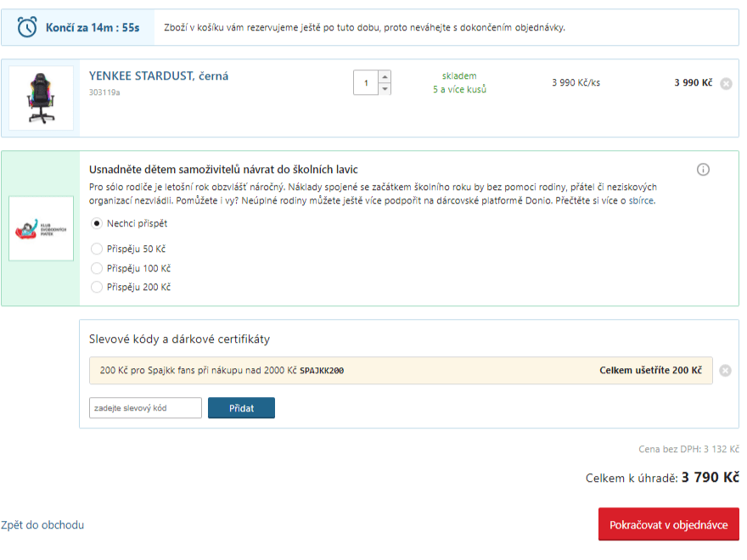
Task: Select Přispěju 100 Kč option
Action: pos(97,268)
